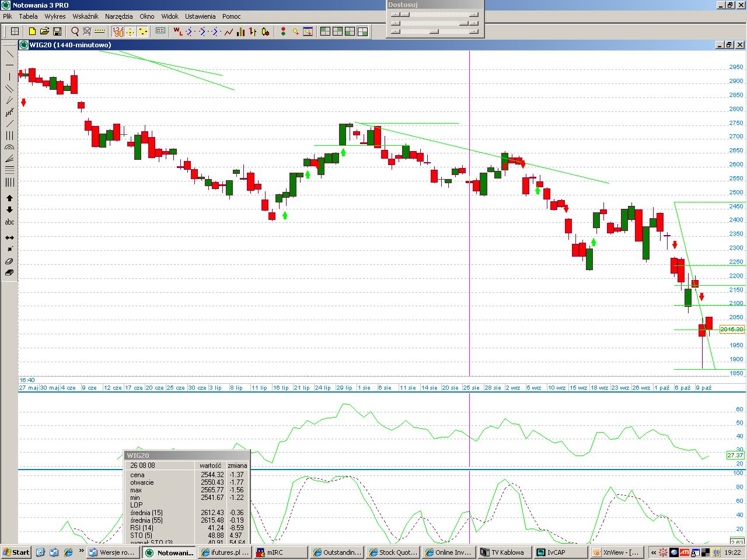747x560 pixels.
Task: Open the Wskaźnik menu
Action: (85, 16)
